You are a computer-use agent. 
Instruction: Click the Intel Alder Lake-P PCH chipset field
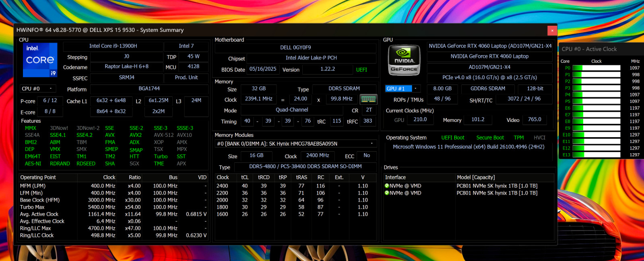(x=311, y=58)
